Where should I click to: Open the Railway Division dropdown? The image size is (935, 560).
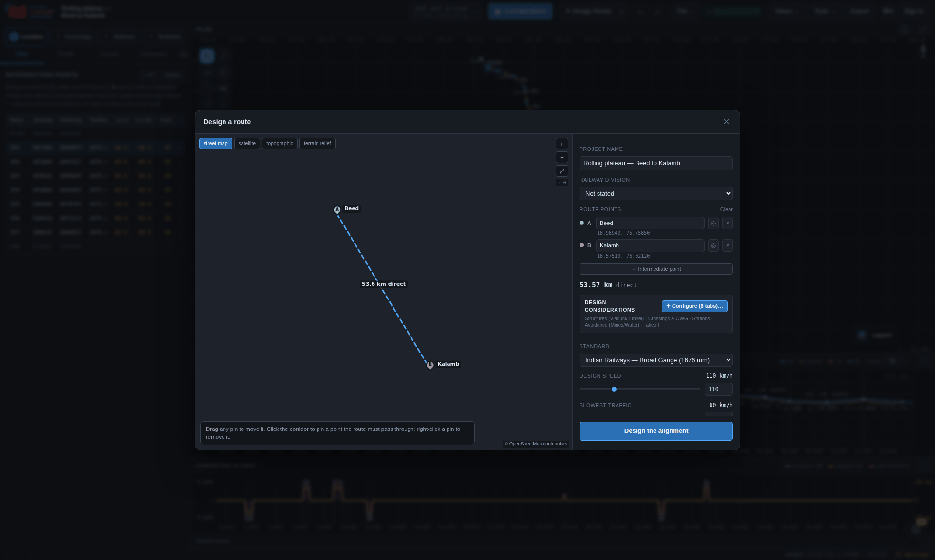(x=656, y=194)
